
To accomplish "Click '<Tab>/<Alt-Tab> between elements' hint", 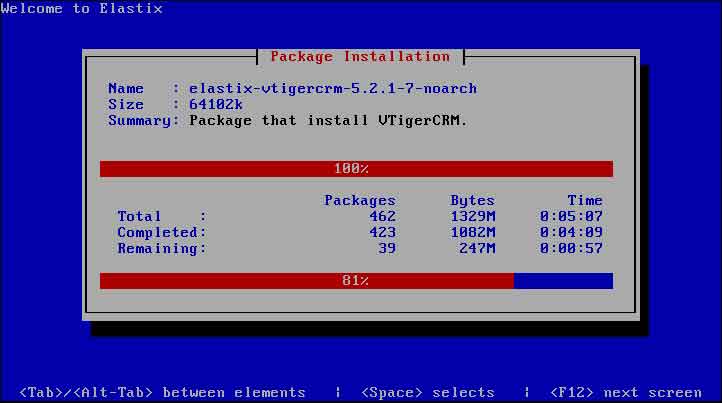I will [x=162, y=392].
